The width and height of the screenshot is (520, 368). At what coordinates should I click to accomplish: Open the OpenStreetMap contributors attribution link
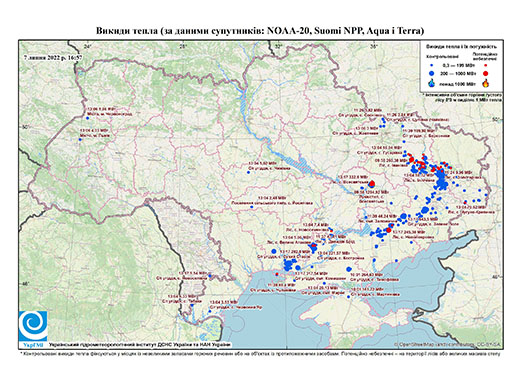pos(447,344)
